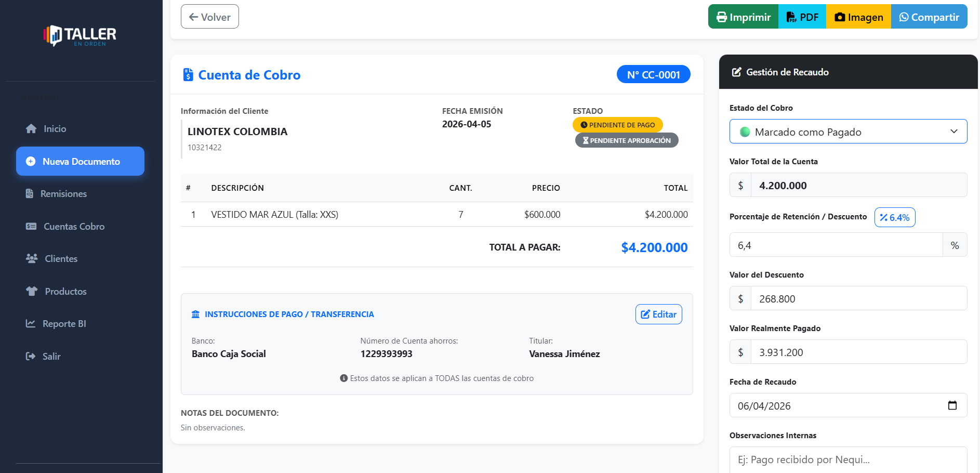Click the exit icon beside Salir
The image size is (980, 473).
[x=31, y=356]
